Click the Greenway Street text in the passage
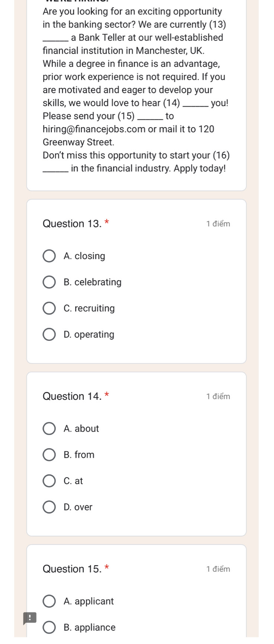274x644 pixels. [x=79, y=142]
